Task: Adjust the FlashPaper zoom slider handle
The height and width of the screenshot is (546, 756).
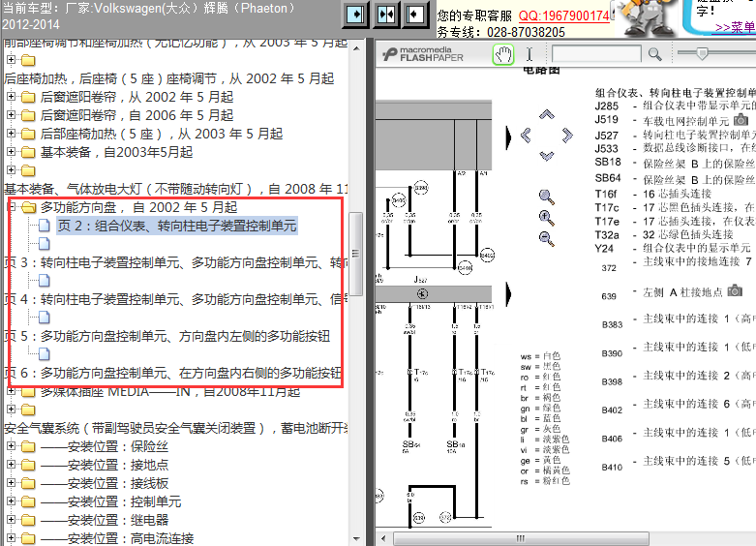Action: pos(702,53)
